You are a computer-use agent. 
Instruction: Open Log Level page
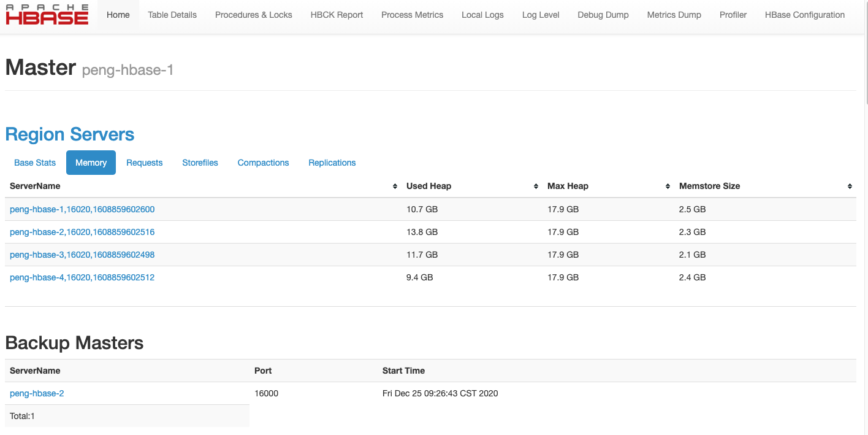541,15
